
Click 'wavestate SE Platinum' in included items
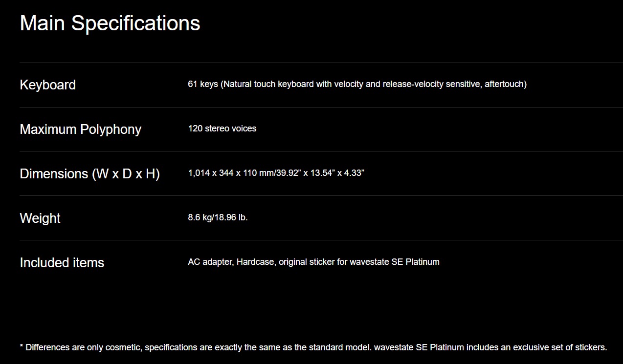tap(395, 262)
